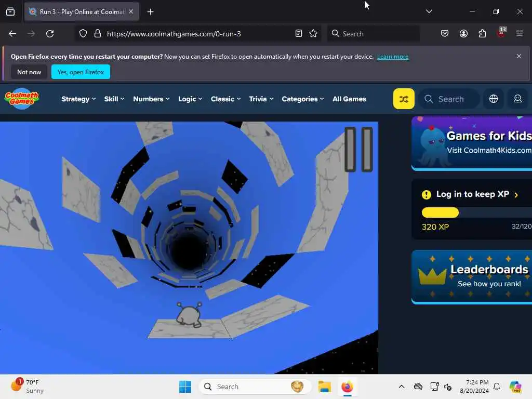The height and width of the screenshot is (399, 532).
Task: Click the 320 XP text
Action: [x=435, y=227]
